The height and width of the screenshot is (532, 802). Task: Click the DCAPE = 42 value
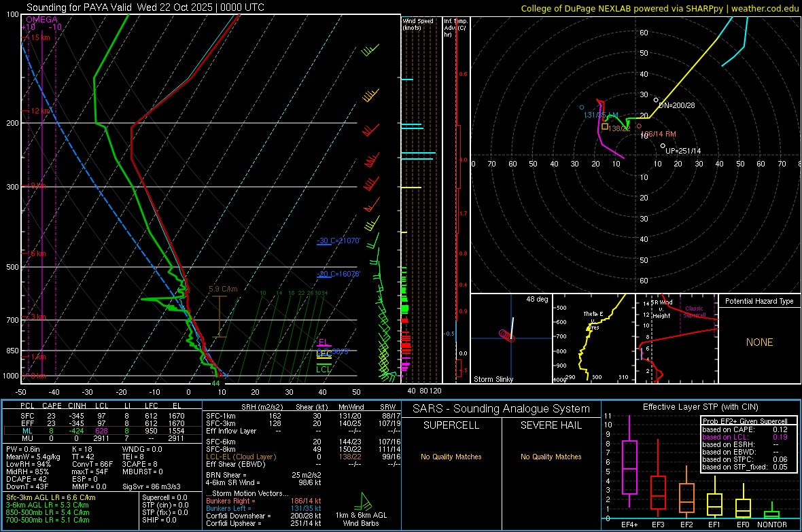click(27, 479)
